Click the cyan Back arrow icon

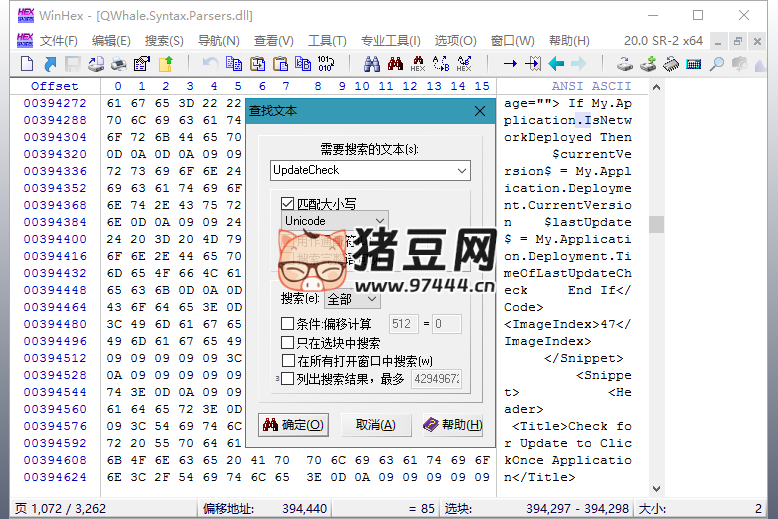[556, 64]
